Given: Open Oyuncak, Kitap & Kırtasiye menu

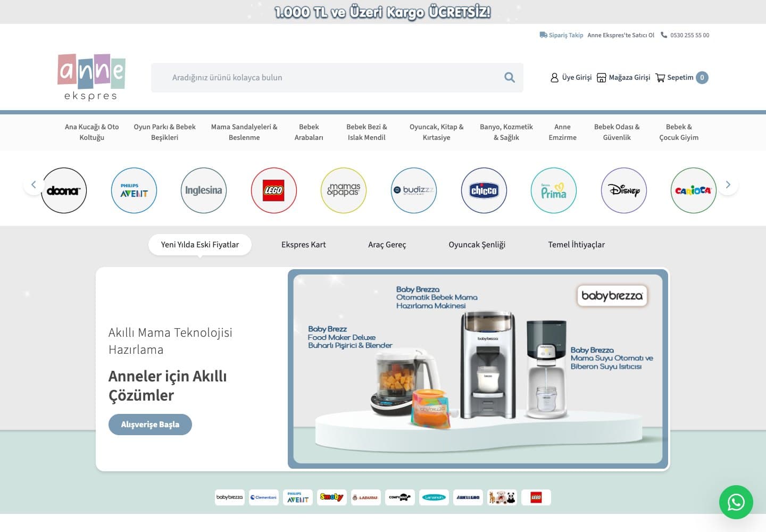Looking at the screenshot, I should pos(437,132).
